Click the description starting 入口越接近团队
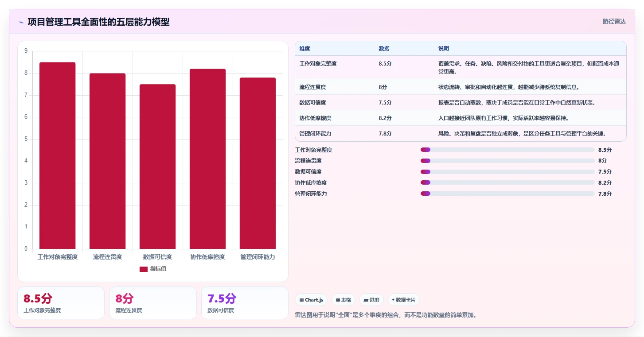644x337 pixels. tap(503, 118)
